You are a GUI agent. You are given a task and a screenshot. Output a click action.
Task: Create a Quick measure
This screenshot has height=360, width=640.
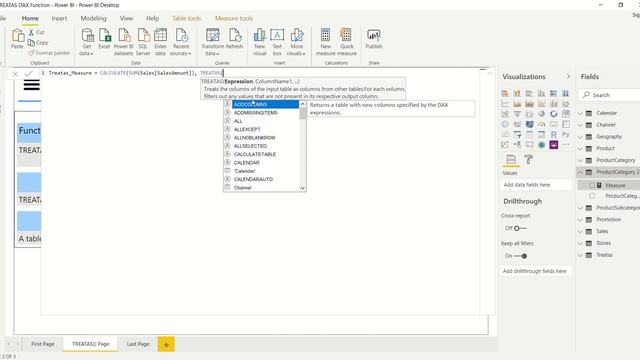point(347,42)
